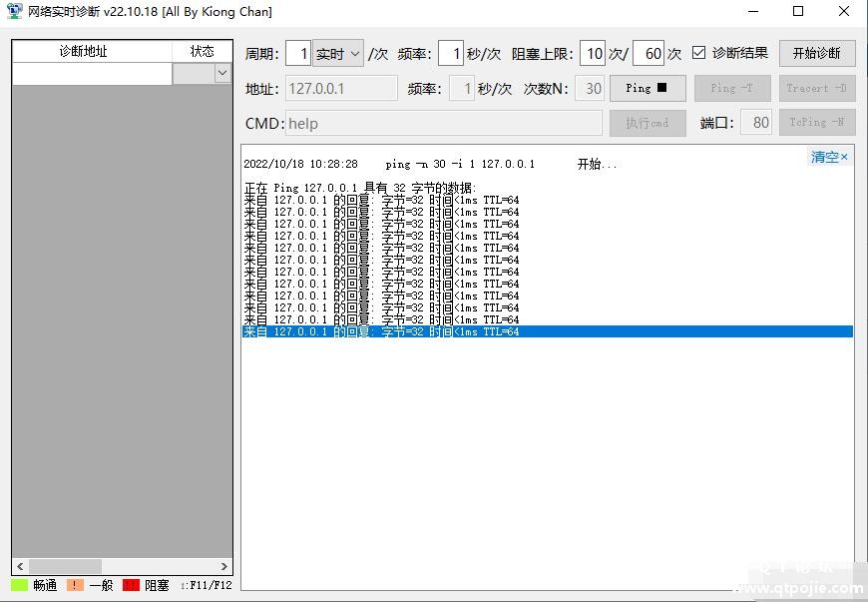Click the disabled Ping -T button
Screen dimensions: 868x602
point(732,88)
